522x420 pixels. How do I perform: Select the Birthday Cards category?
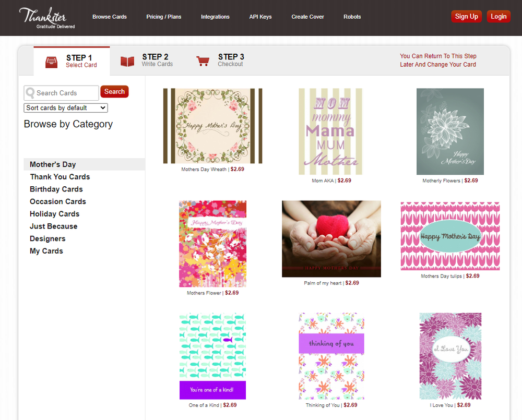pos(56,189)
